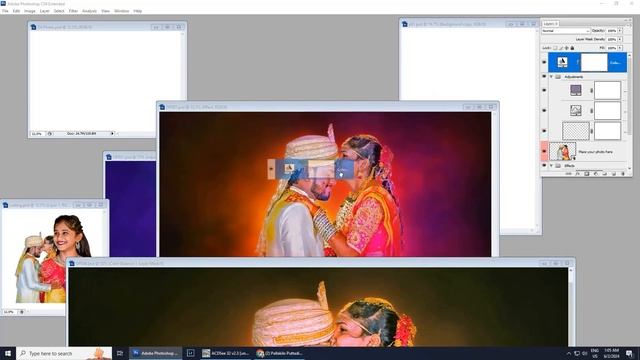Image resolution: width=640 pixels, height=360 pixels.
Task: Hide the Effects group
Action: point(544,165)
